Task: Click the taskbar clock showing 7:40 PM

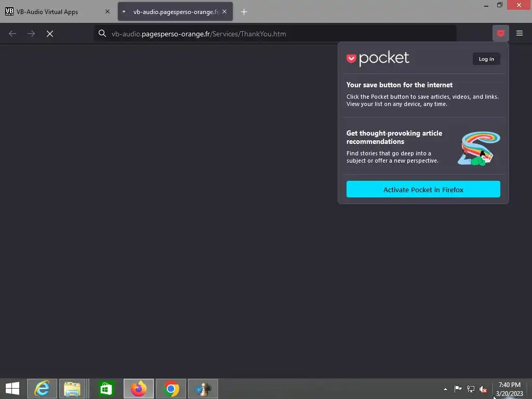Action: [510, 389]
